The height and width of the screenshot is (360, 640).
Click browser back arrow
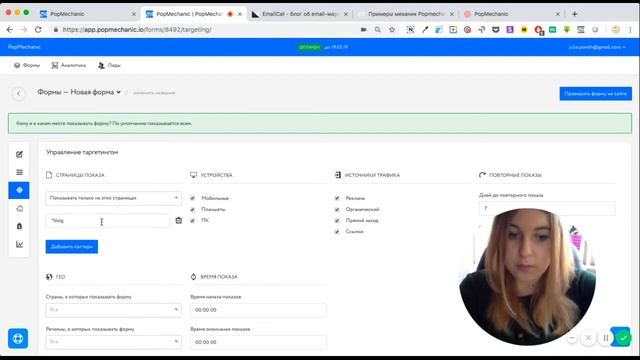click(x=10, y=29)
